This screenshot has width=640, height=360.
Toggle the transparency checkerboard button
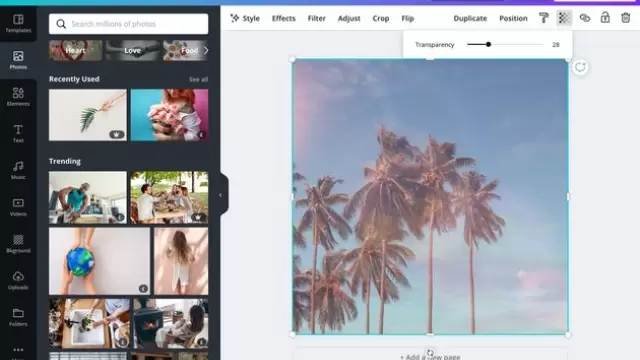564,18
